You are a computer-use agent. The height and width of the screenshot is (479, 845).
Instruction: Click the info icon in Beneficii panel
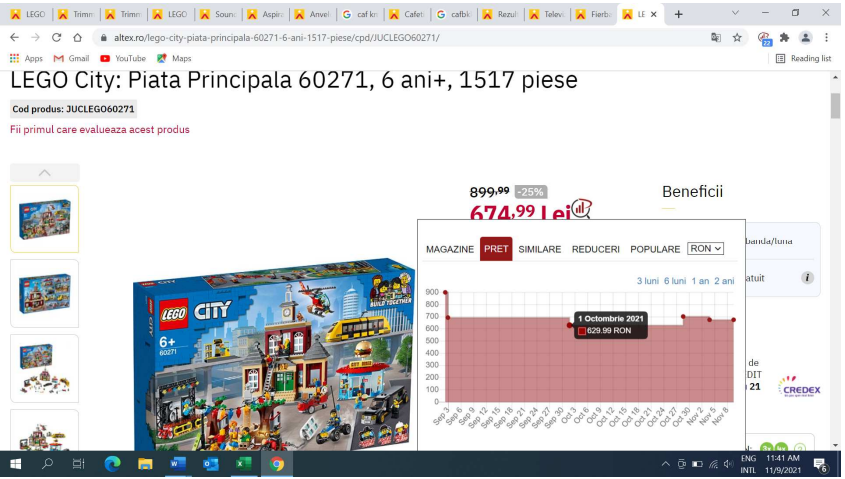(x=807, y=278)
